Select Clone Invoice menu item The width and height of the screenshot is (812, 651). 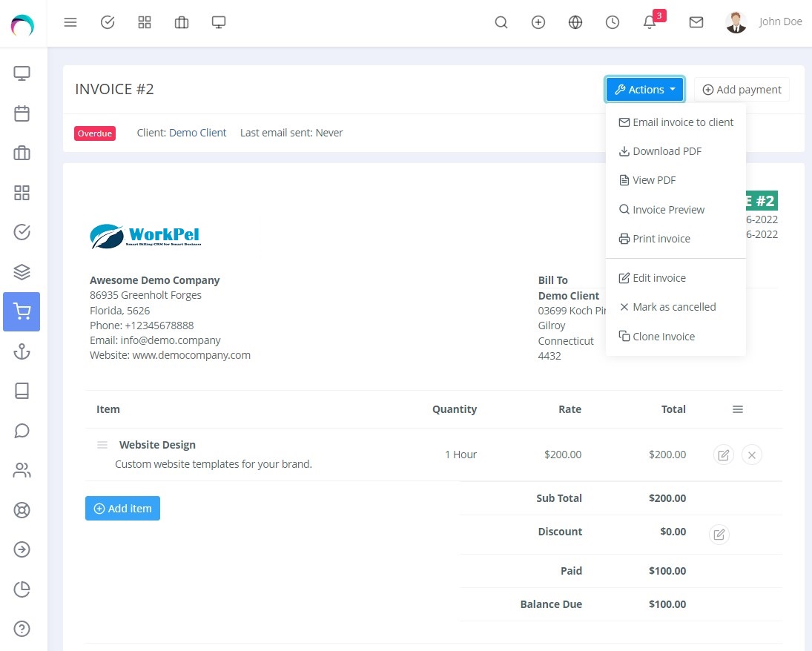(676, 337)
